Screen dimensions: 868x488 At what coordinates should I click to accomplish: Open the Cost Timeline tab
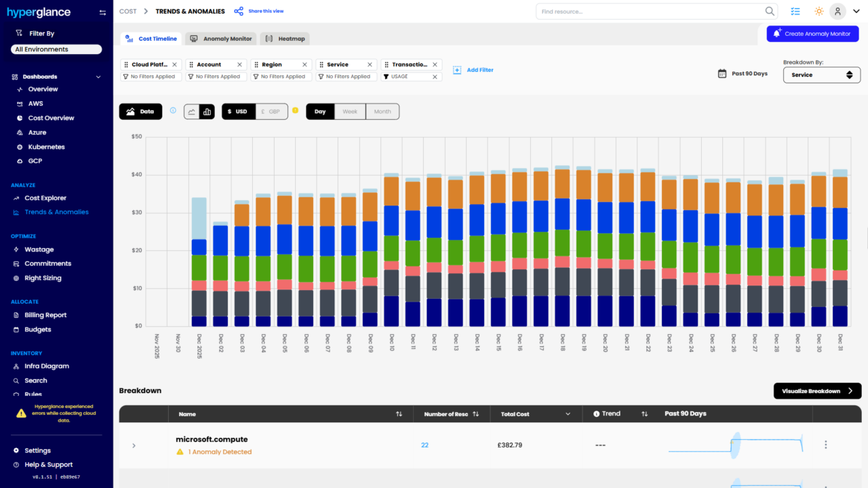pos(152,39)
